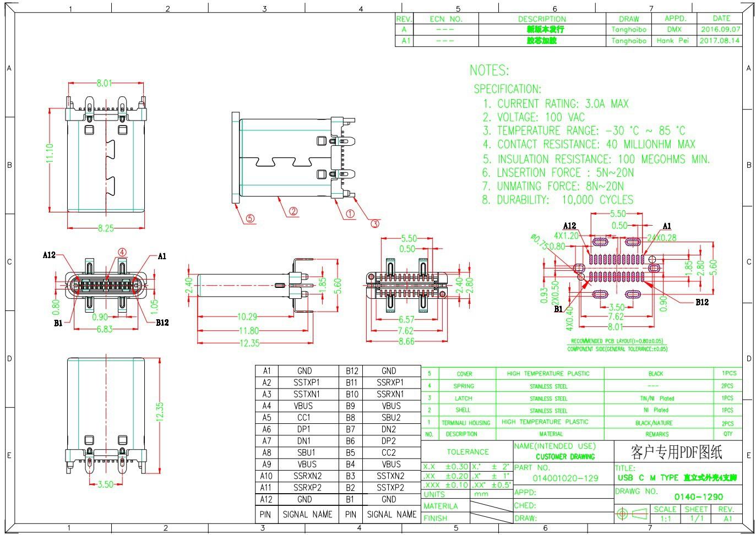Select the DURABILITY 10,000 CYCLES note
This screenshot has width=756, height=535.
[x=557, y=200]
